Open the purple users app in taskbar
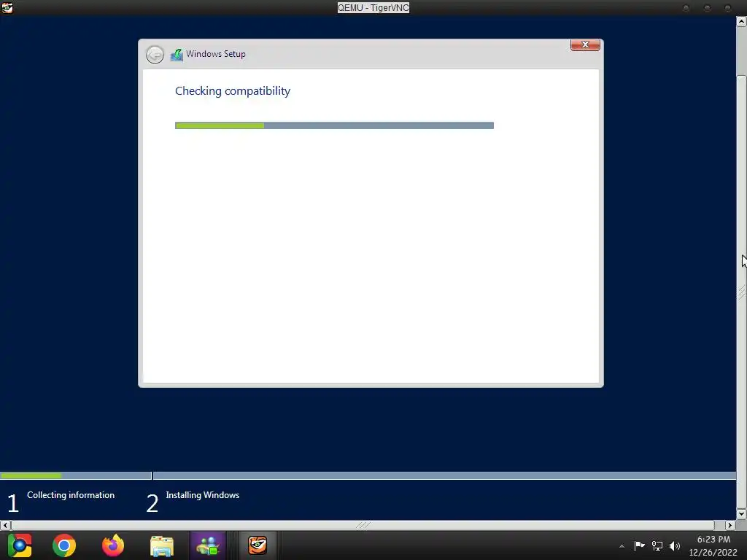Screen dimensions: 747x560 pyautogui.click(x=208, y=545)
